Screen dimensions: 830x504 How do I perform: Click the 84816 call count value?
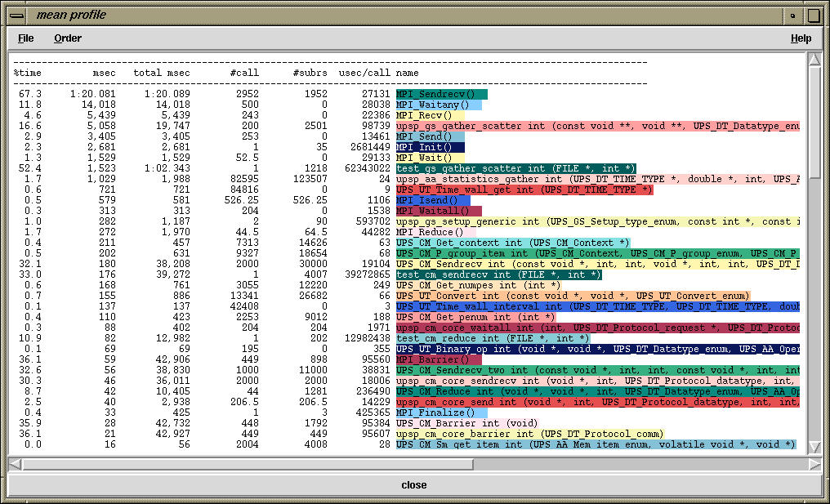pyautogui.click(x=244, y=190)
